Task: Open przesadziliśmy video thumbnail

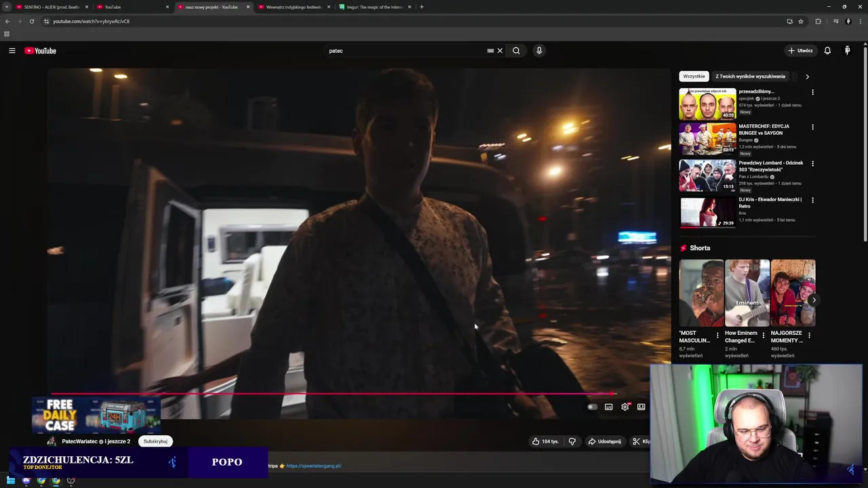Action: [x=707, y=104]
